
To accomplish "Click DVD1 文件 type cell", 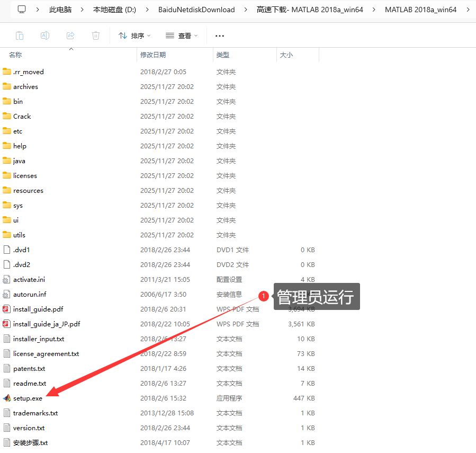I will click(232, 250).
